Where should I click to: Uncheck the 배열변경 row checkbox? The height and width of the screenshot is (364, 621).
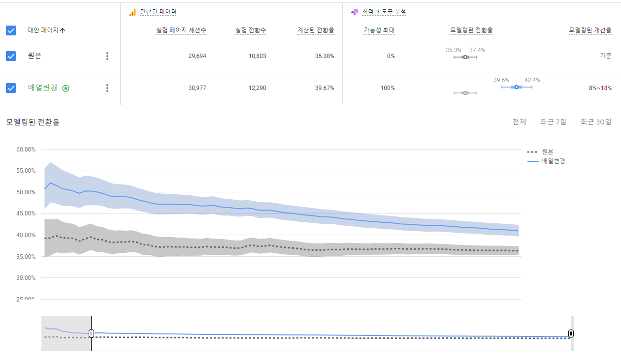(11, 88)
